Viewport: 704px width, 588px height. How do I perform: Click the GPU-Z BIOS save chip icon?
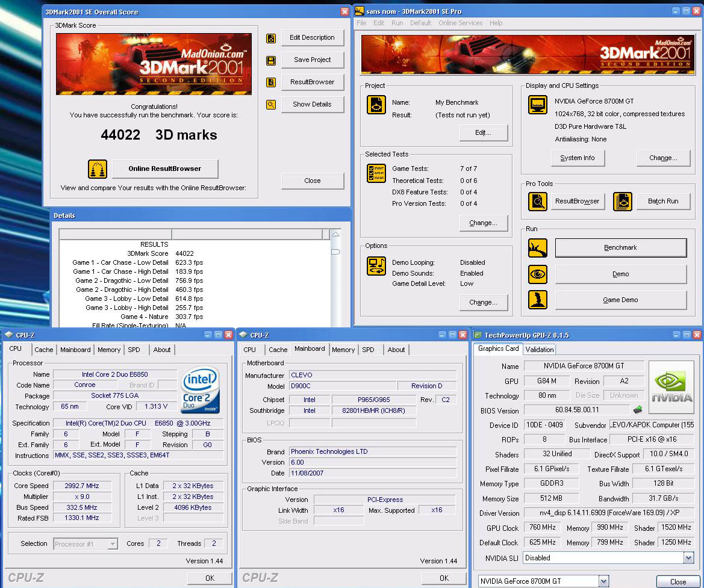638,410
